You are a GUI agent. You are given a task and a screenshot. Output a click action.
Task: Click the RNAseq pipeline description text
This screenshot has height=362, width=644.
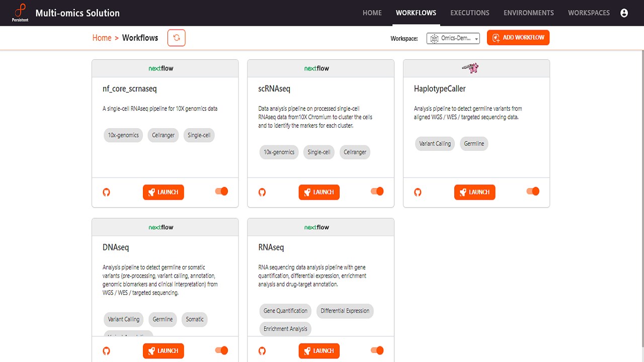(x=312, y=276)
